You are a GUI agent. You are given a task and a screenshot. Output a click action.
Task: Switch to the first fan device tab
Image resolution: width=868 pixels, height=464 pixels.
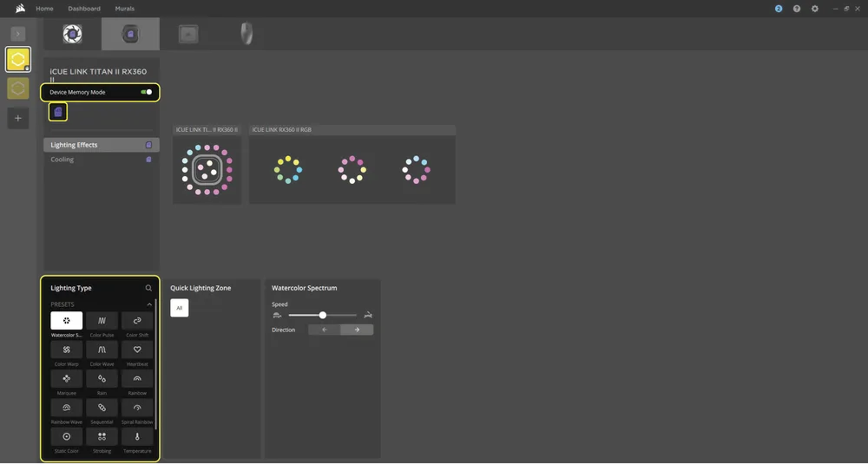(x=73, y=34)
